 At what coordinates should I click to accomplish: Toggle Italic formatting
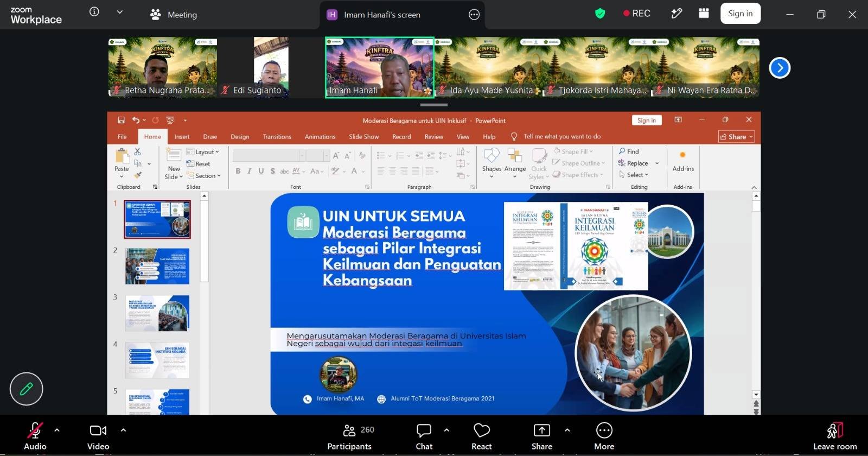click(249, 171)
